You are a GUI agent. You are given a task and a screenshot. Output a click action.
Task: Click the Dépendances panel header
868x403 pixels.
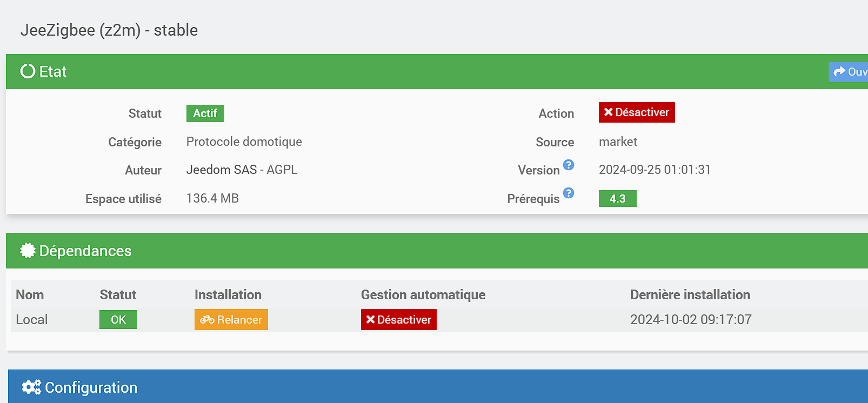pyautogui.click(x=378, y=251)
